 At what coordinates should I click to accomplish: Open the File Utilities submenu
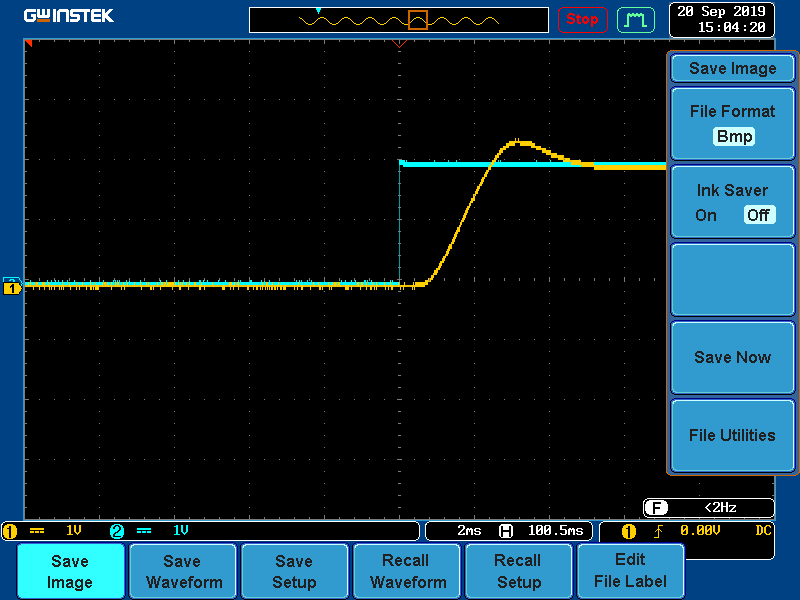(732, 435)
